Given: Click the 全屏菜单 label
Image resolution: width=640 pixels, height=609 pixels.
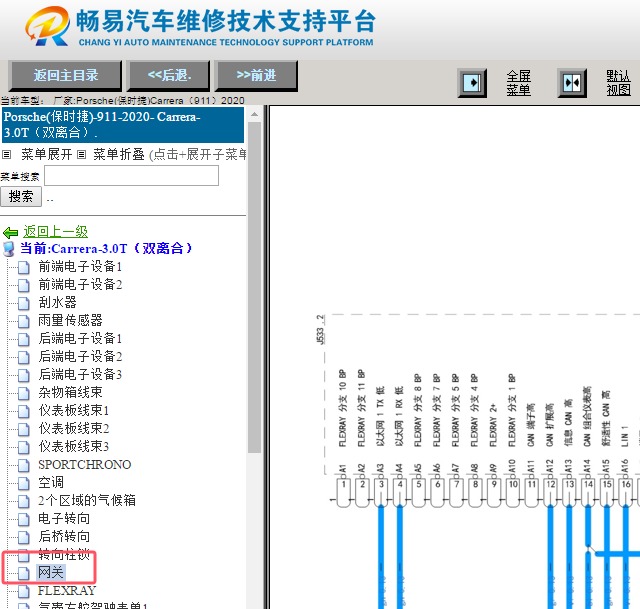Looking at the screenshot, I should coord(519,83).
